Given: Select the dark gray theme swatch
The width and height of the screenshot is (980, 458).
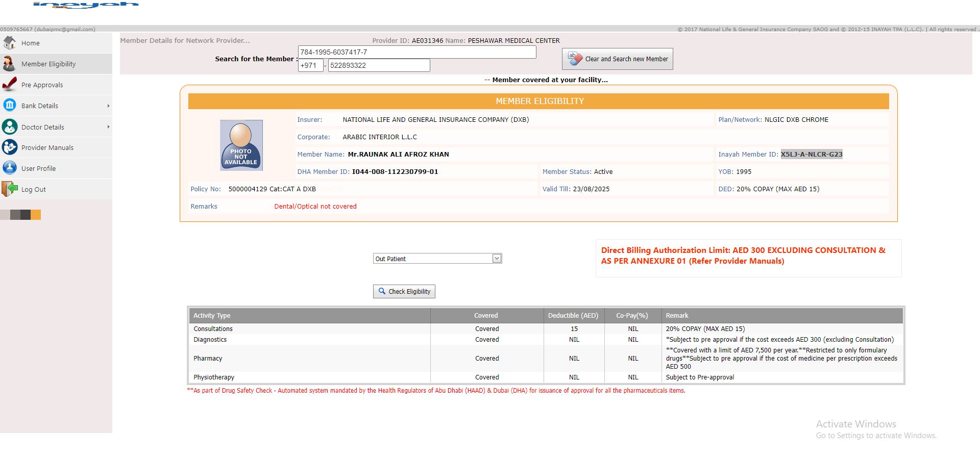Looking at the screenshot, I should [x=26, y=215].
